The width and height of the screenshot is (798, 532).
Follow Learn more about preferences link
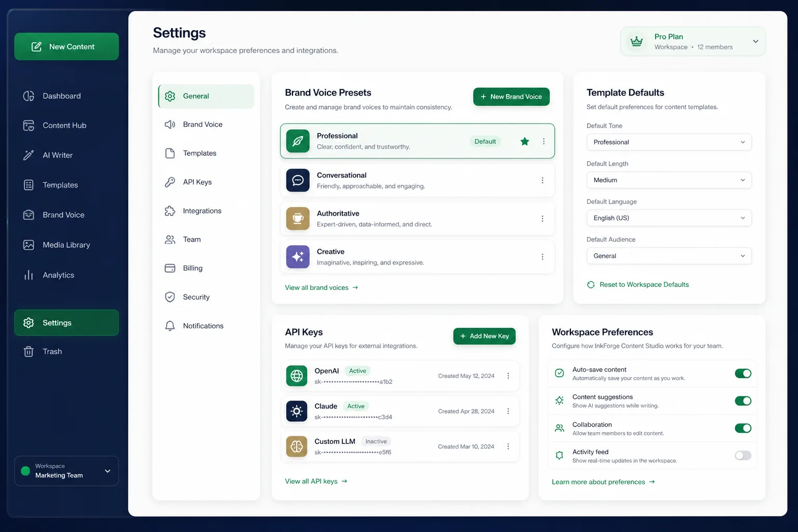(x=604, y=482)
